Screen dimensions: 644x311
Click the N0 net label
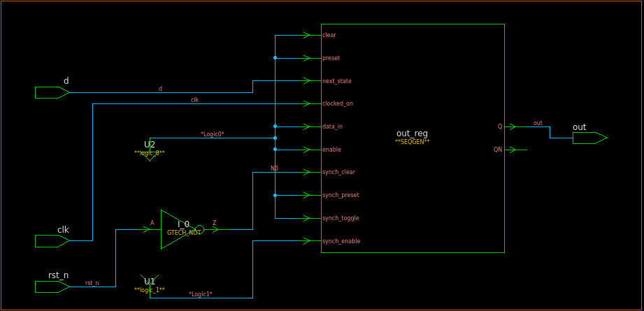pos(274,168)
